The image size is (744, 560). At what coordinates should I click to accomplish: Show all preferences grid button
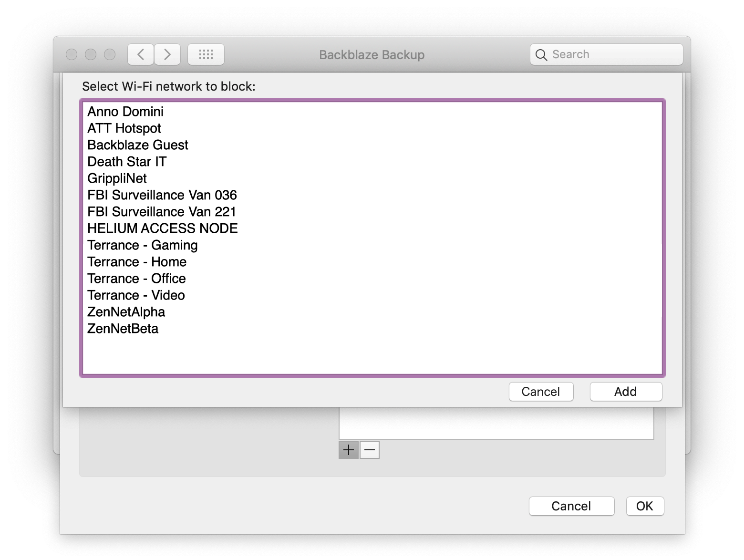click(206, 54)
